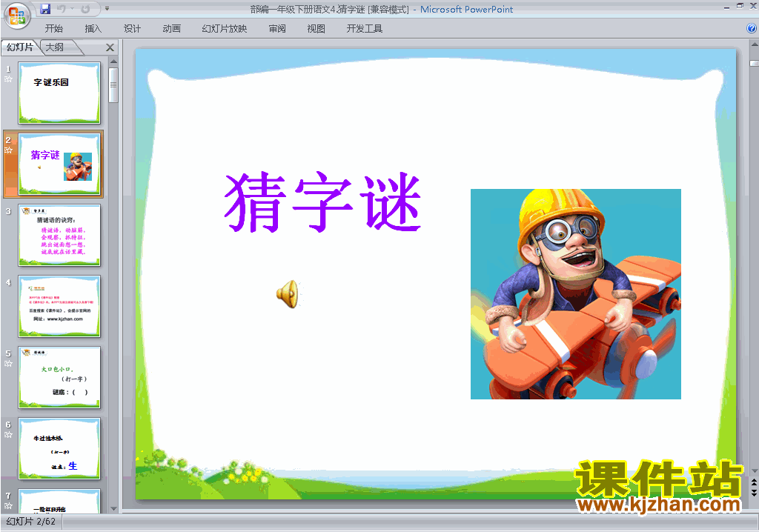Open the 审阅 ribbon tab
The image size is (759, 532).
pyautogui.click(x=277, y=29)
